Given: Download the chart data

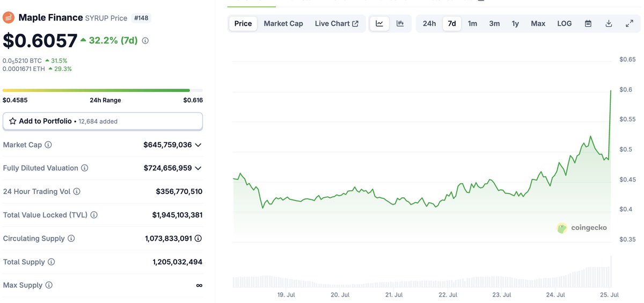Looking at the screenshot, I should tap(609, 24).
